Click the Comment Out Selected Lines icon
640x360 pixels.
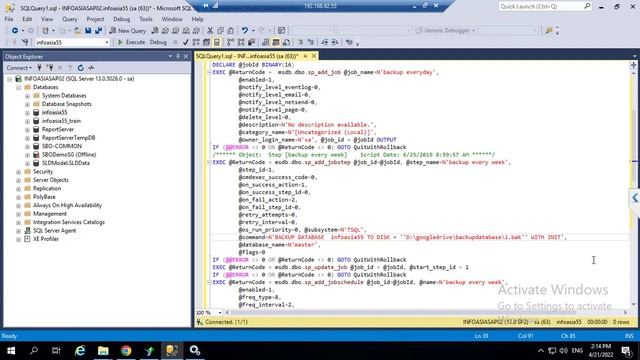(300, 42)
